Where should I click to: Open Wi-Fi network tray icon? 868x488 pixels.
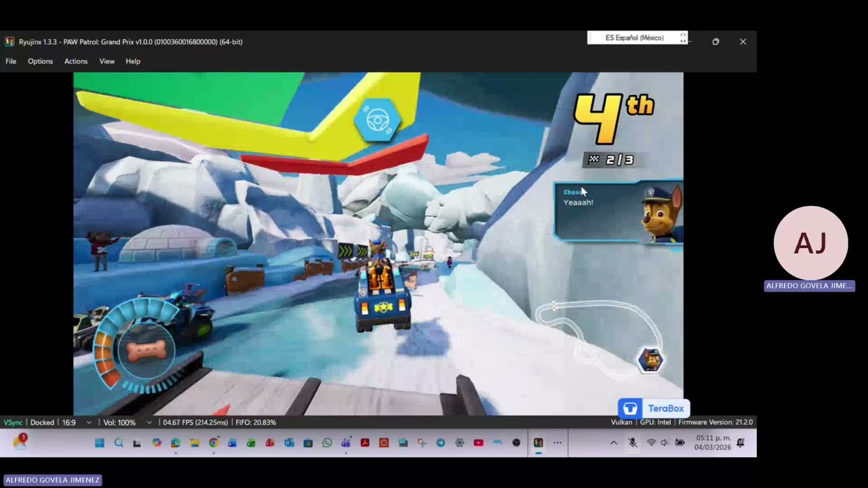[651, 443]
